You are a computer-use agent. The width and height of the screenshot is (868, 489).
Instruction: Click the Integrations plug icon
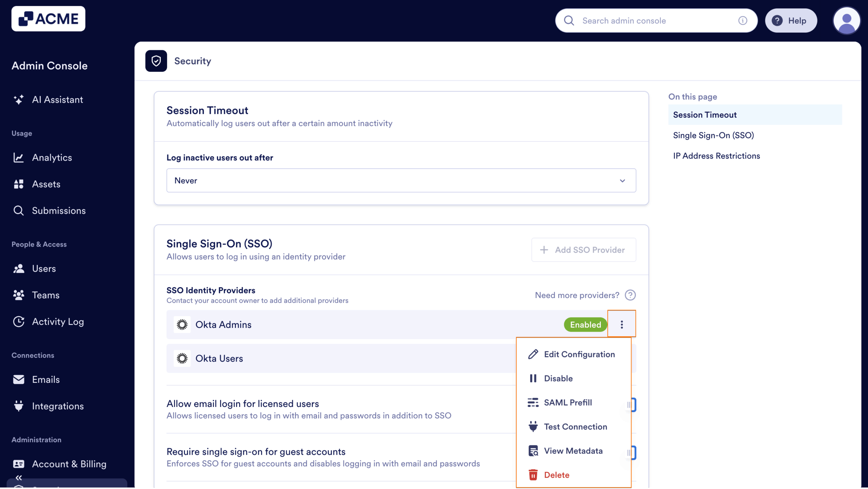click(x=19, y=406)
